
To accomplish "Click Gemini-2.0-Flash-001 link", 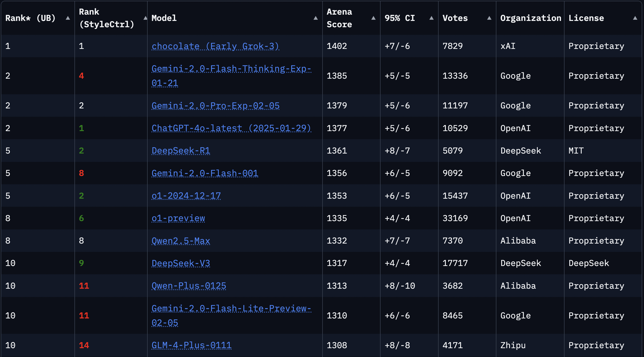I will click(x=205, y=173).
